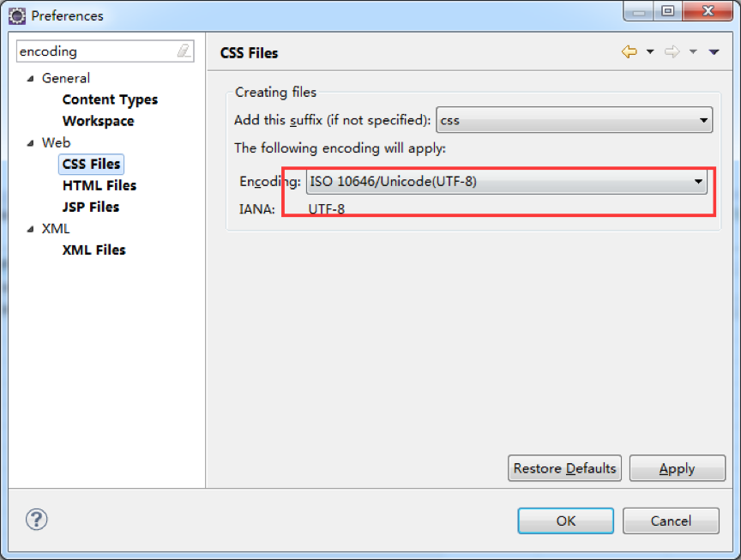Click the back navigation arrow icon
Image resolution: width=741 pixels, height=560 pixels.
pos(630,52)
